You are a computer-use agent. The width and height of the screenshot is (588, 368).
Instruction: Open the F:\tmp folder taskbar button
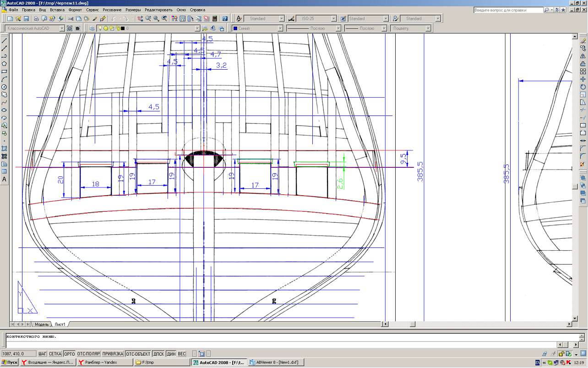point(162,362)
